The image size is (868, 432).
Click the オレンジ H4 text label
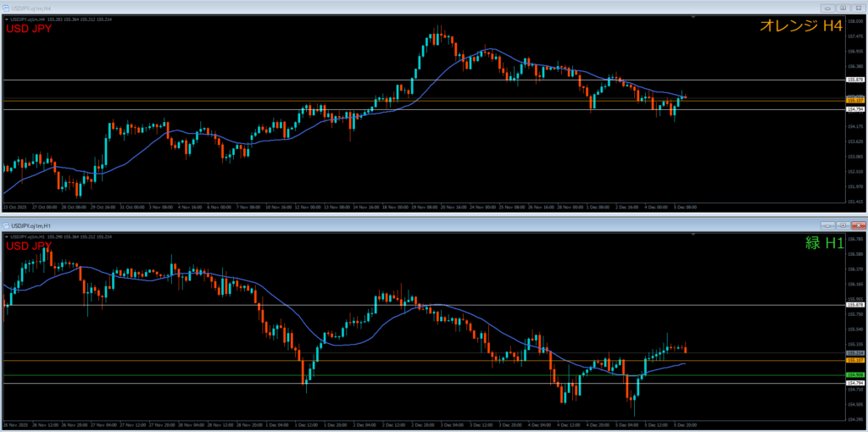[x=800, y=27]
